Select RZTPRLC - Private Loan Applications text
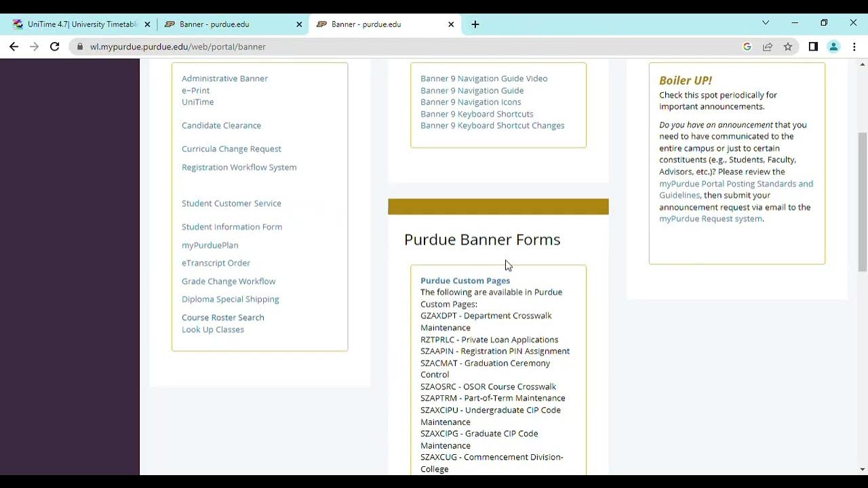Viewport: 868px width, 488px height. tap(489, 340)
